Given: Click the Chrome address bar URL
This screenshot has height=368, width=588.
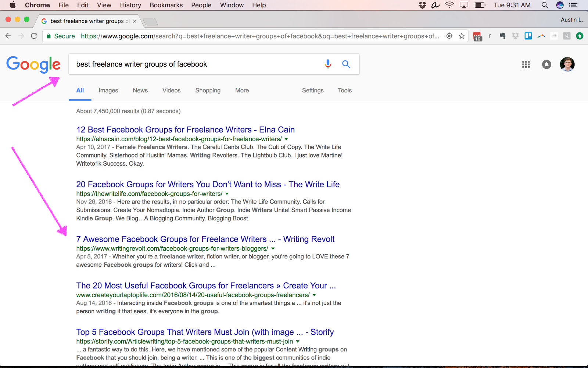Looking at the screenshot, I should (260, 36).
